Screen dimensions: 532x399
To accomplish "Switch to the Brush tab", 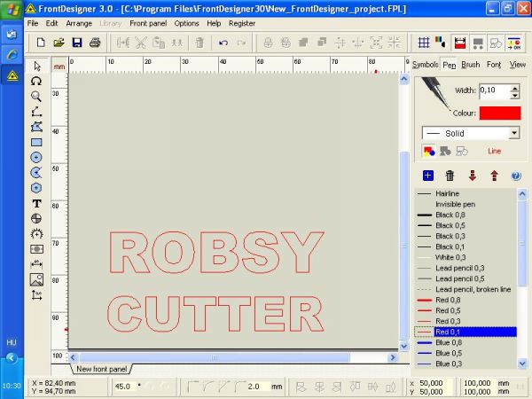I will [471, 65].
